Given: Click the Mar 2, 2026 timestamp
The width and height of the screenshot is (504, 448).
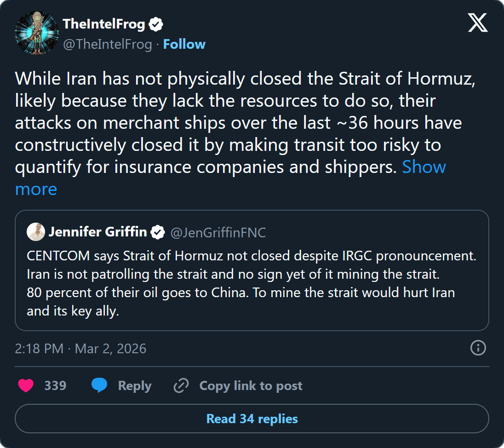Looking at the screenshot, I should pos(109,349).
